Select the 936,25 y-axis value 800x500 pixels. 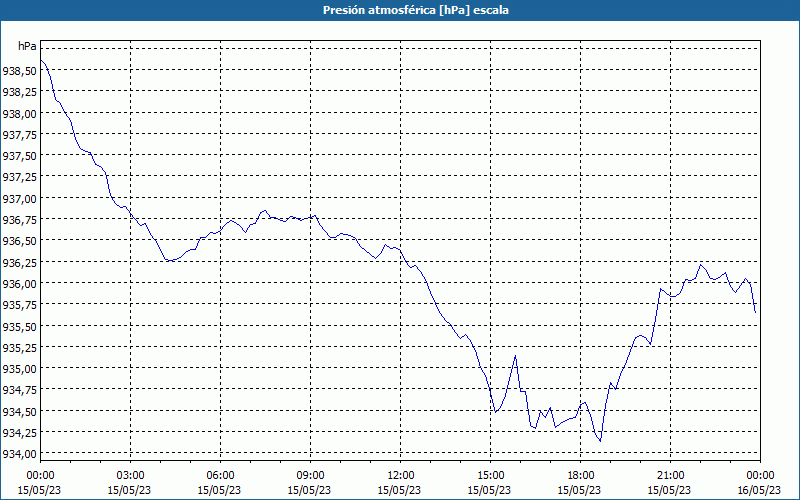(x=19, y=262)
